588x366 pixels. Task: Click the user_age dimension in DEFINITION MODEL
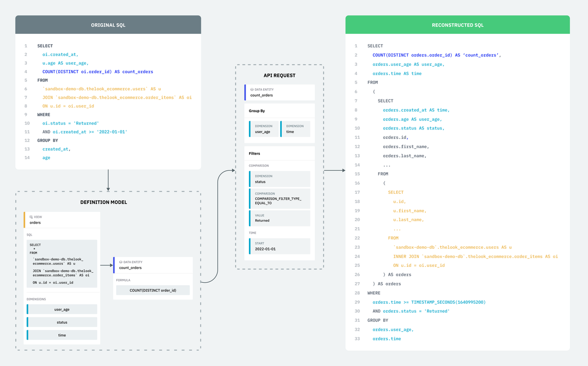point(63,309)
